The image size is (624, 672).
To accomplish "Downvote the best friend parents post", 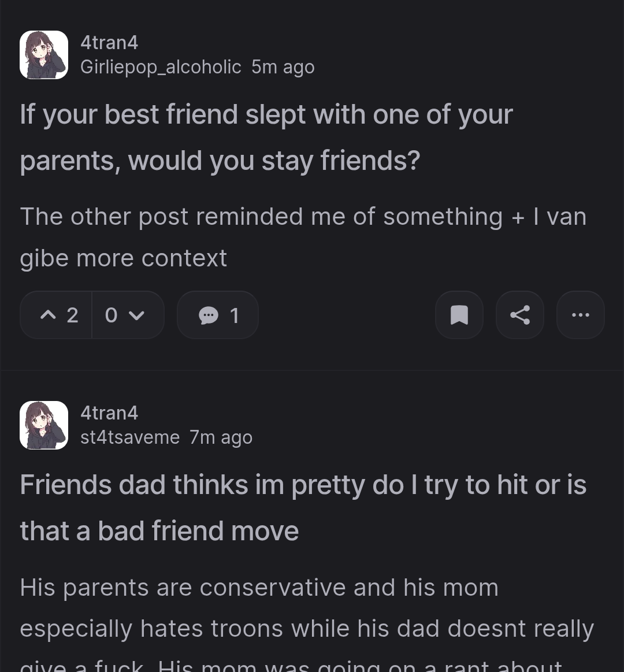I will [x=136, y=315].
